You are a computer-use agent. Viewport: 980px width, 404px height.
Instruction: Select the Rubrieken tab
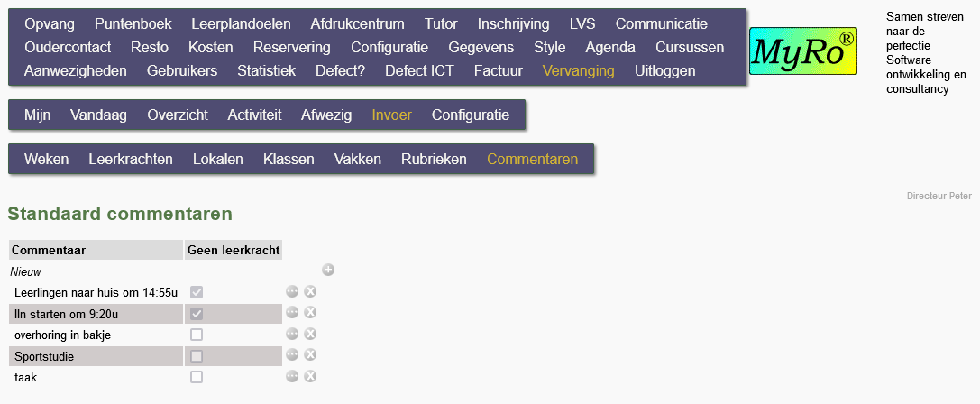pos(434,159)
